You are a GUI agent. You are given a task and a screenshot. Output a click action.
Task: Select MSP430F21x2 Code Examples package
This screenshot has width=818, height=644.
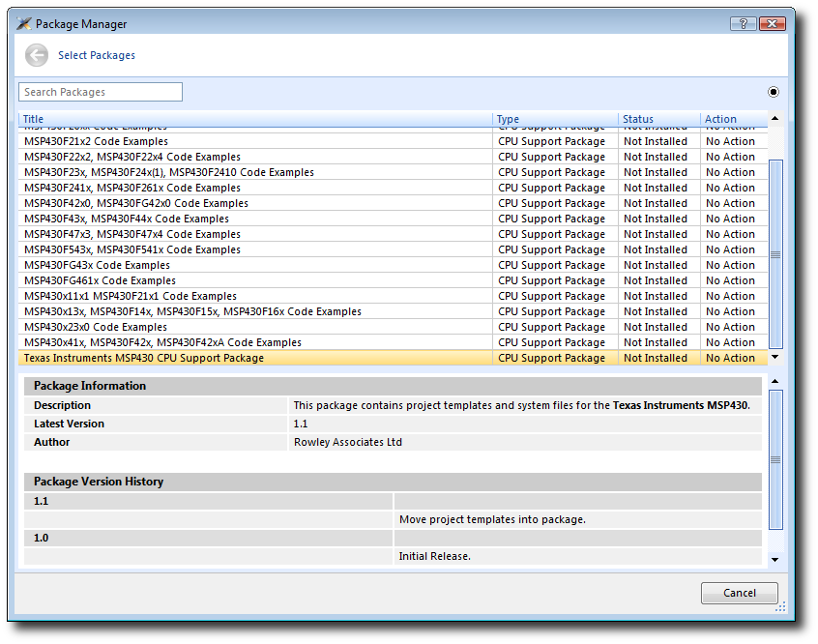96,141
